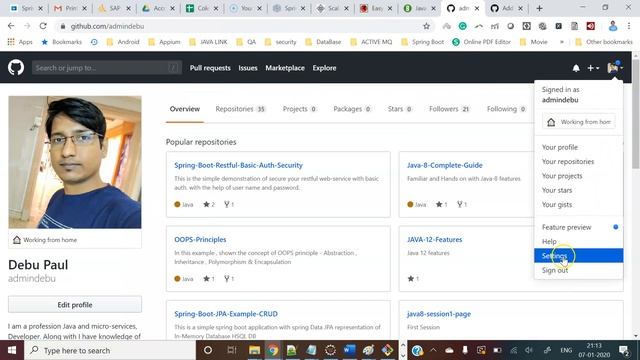Open Pull requests in header
This screenshot has height=360, width=640.
click(x=210, y=68)
